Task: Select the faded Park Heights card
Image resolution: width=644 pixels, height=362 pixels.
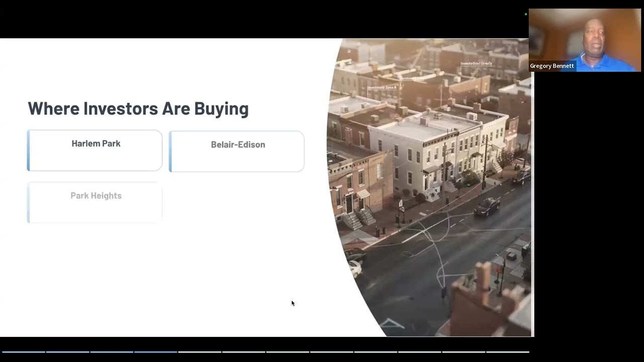Action: 95,202
